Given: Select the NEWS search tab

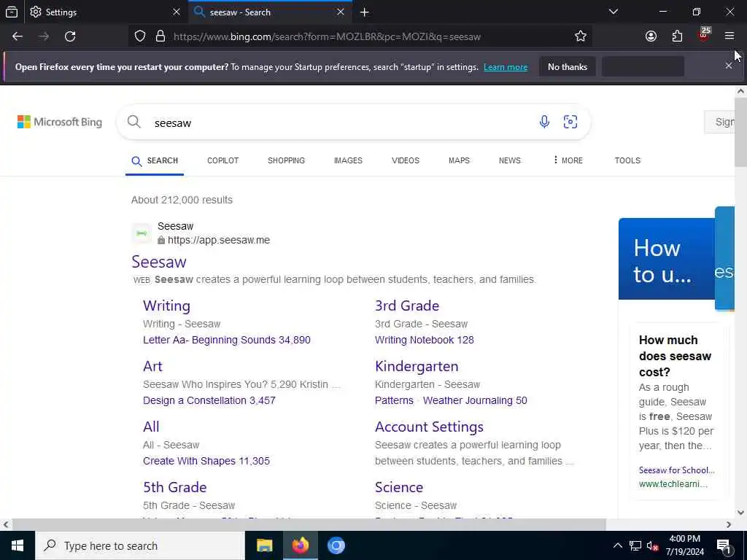Looking at the screenshot, I should coord(510,160).
